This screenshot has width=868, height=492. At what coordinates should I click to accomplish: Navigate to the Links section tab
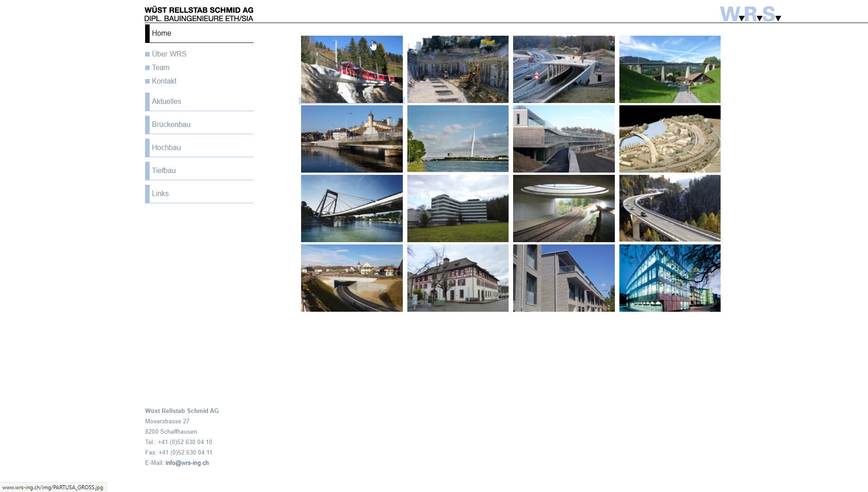point(160,193)
